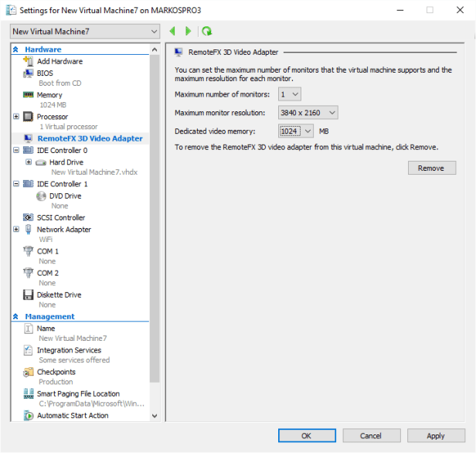Open the Maximum monitor resolution dropdown
Screen dimensions: 476x453
308,113
